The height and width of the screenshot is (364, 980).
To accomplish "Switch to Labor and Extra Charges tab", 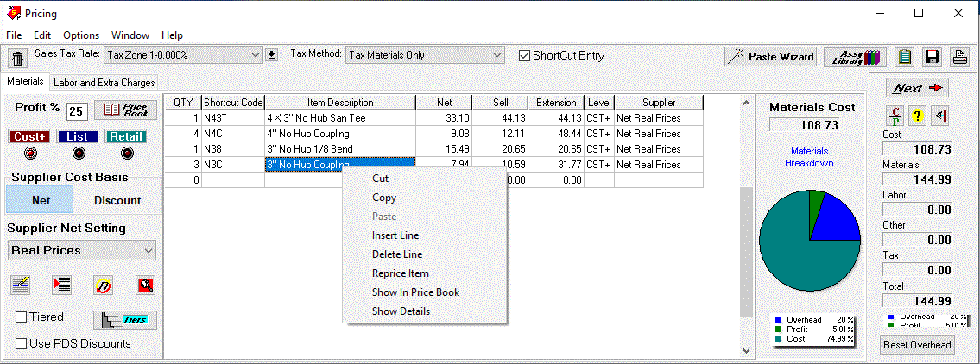I will pos(104,83).
